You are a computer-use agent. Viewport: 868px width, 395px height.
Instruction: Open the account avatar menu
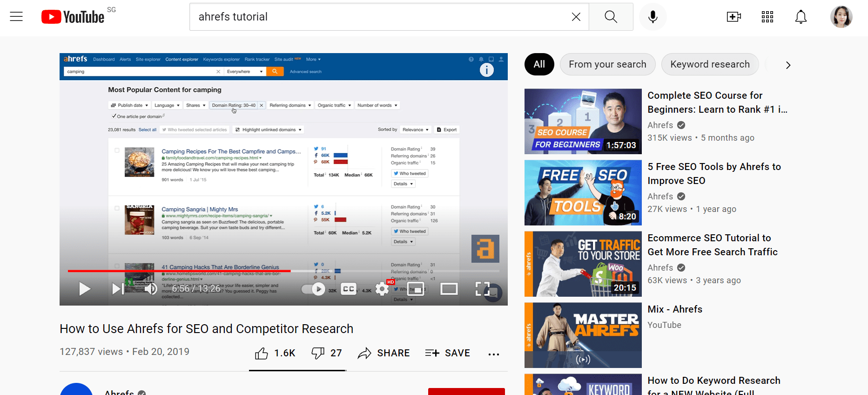[x=841, y=17]
